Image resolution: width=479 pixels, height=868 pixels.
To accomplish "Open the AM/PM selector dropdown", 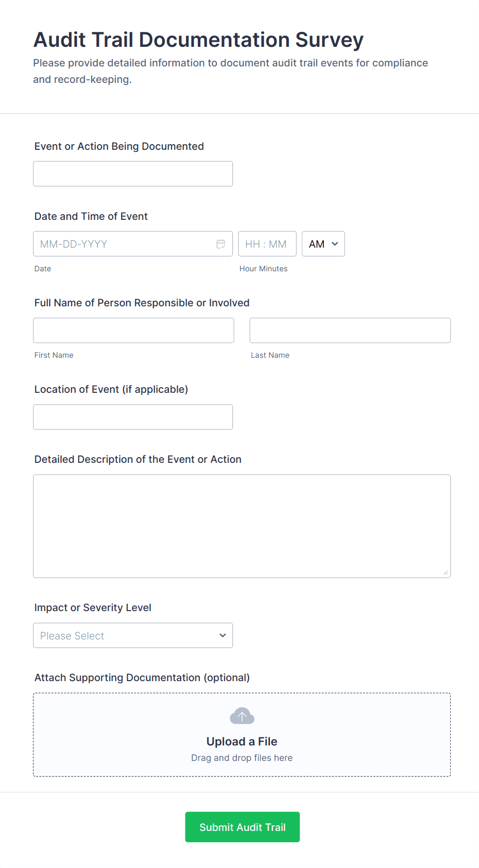I will click(323, 244).
